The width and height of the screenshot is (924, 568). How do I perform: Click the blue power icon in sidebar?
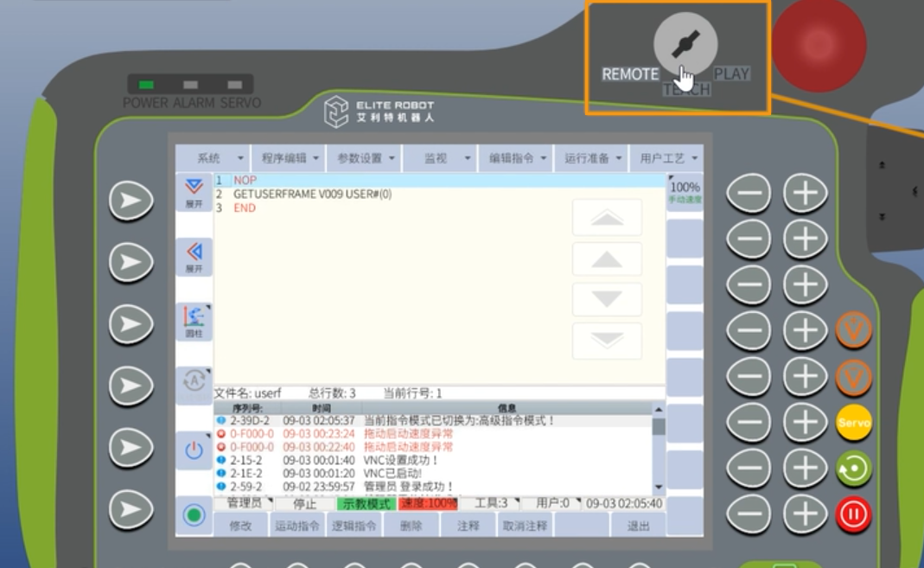(194, 450)
